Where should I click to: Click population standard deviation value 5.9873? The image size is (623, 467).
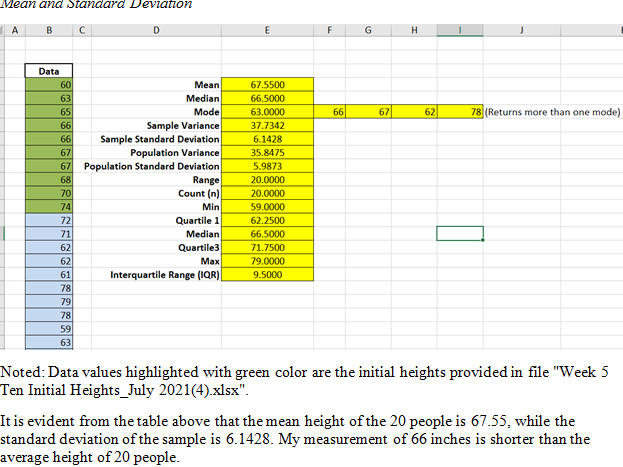click(x=267, y=166)
